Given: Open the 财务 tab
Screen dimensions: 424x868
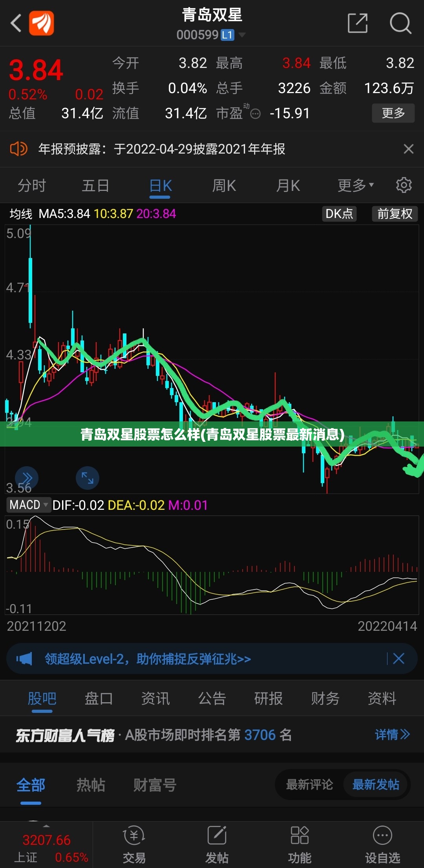Looking at the screenshot, I should pos(325,698).
